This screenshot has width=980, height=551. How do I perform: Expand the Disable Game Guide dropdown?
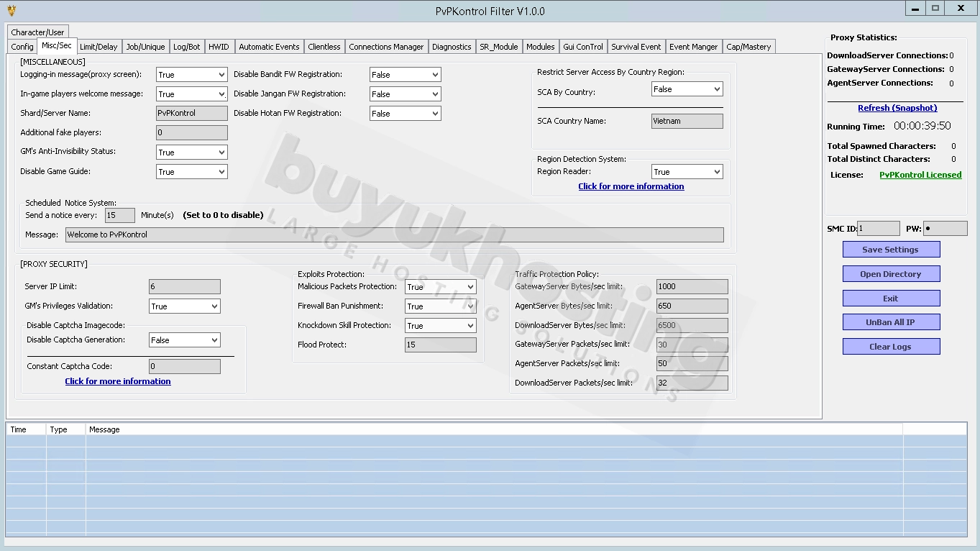[191, 172]
